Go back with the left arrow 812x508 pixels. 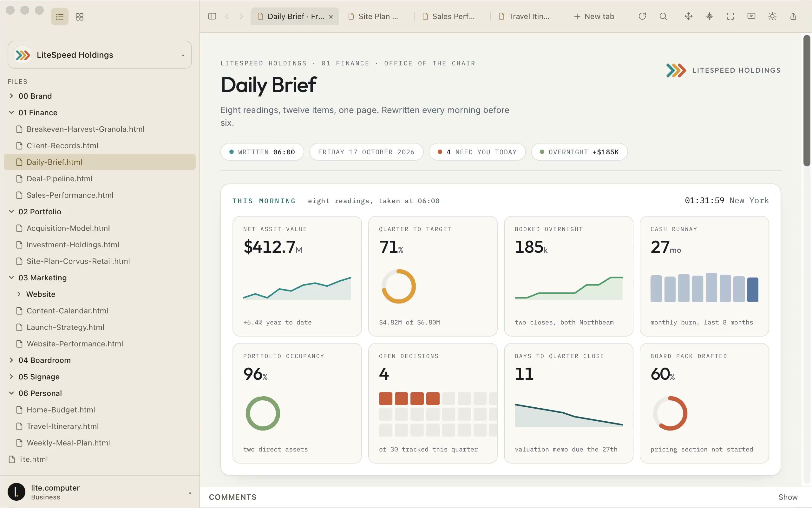(227, 16)
